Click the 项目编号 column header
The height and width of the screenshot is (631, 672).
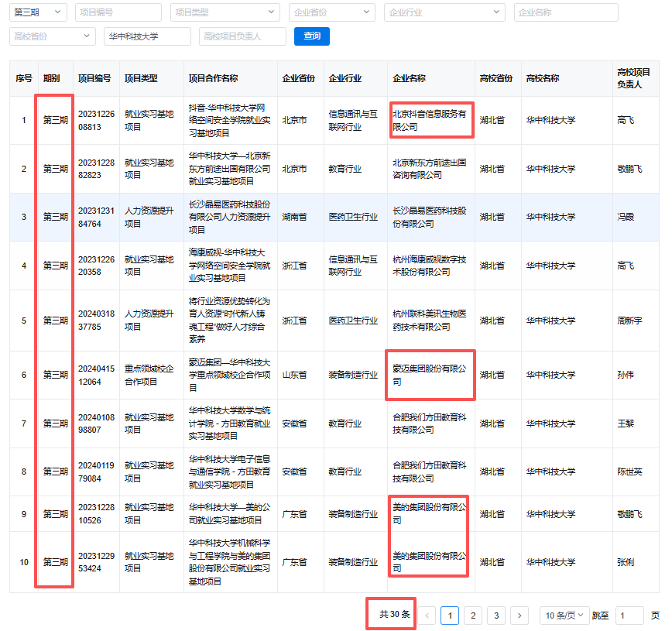[97, 78]
